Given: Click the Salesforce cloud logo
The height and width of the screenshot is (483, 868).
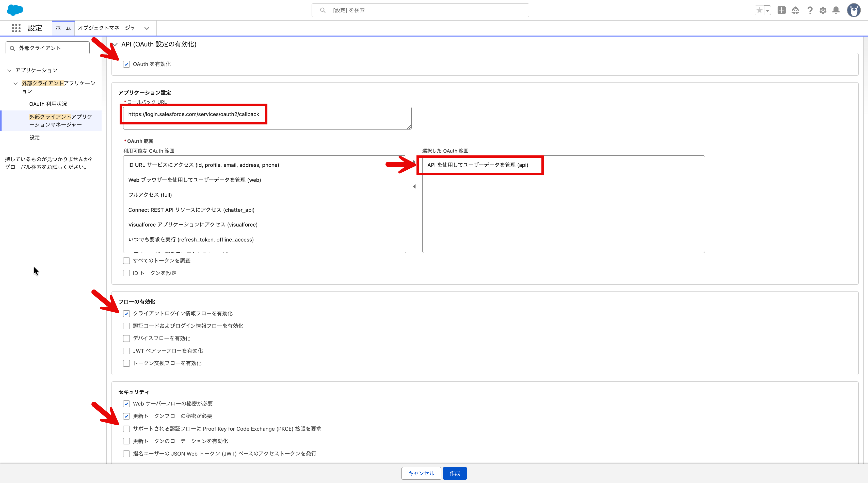Looking at the screenshot, I should point(15,10).
